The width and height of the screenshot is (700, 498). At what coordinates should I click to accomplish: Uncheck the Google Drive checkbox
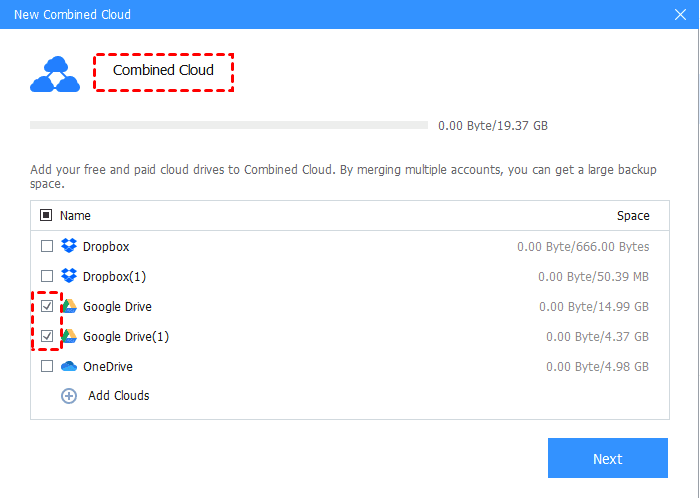(47, 306)
